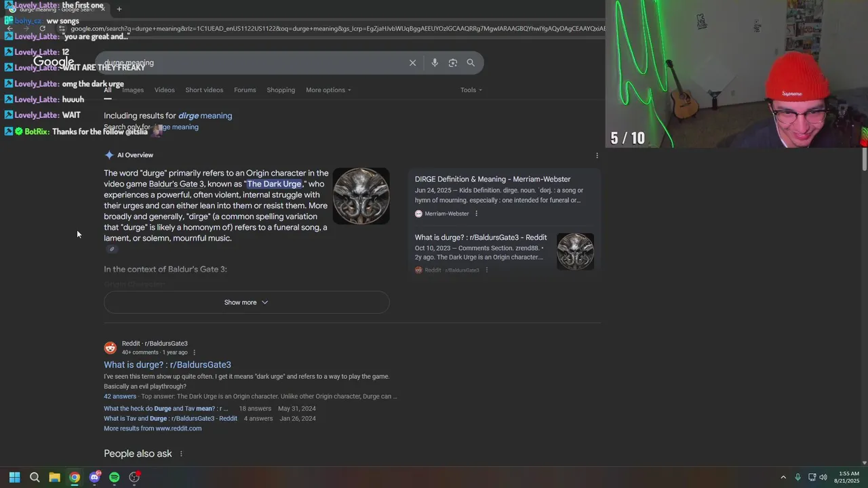The height and width of the screenshot is (488, 868).
Task: Open Reddit side card three-dot menu
Action: coord(486,270)
